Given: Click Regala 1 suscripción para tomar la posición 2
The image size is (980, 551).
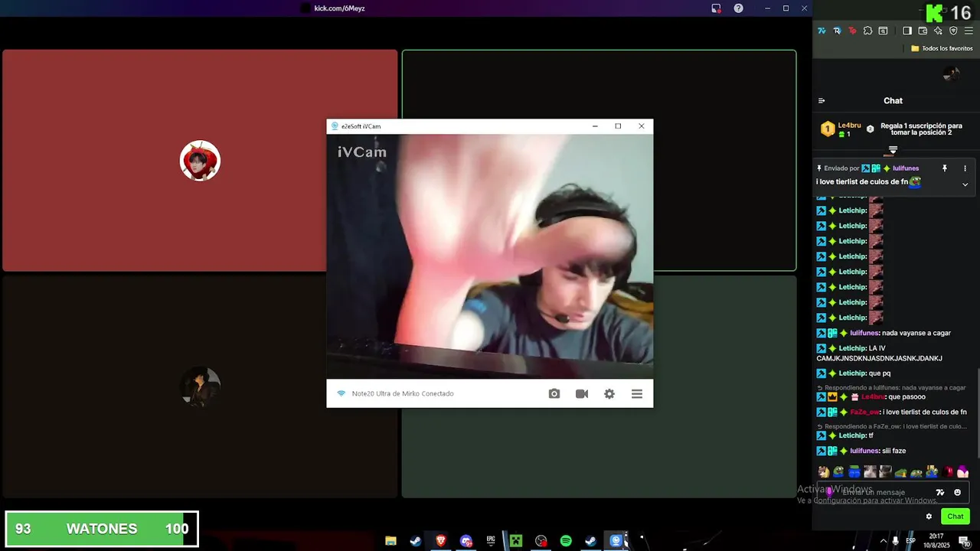Looking at the screenshot, I should [x=921, y=129].
